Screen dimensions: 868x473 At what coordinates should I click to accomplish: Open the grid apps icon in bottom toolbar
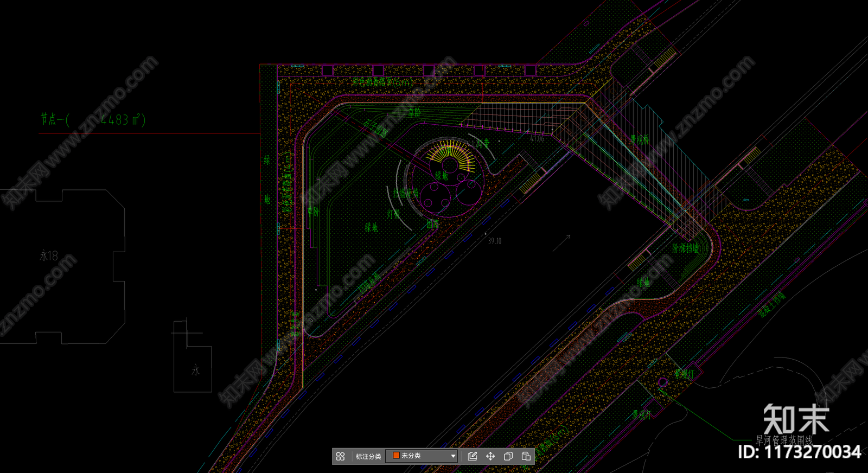(x=340, y=456)
